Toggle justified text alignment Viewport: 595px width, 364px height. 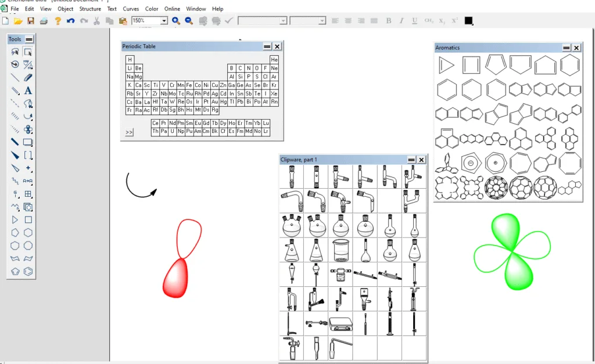374,21
